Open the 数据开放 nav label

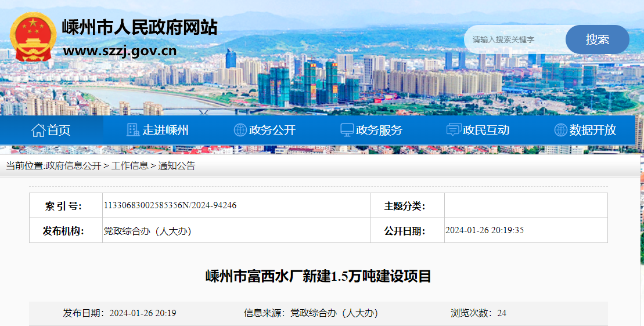pos(593,130)
